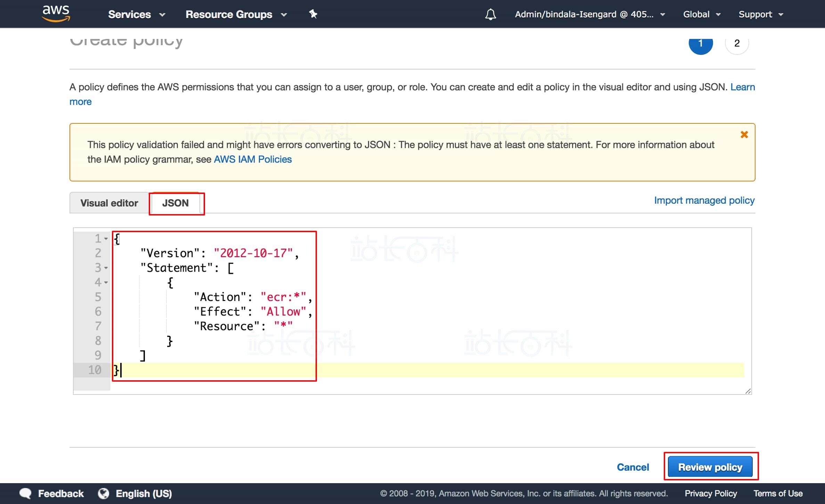The image size is (825, 504).
Task: Collapse code fold on line 4
Action: [106, 283]
